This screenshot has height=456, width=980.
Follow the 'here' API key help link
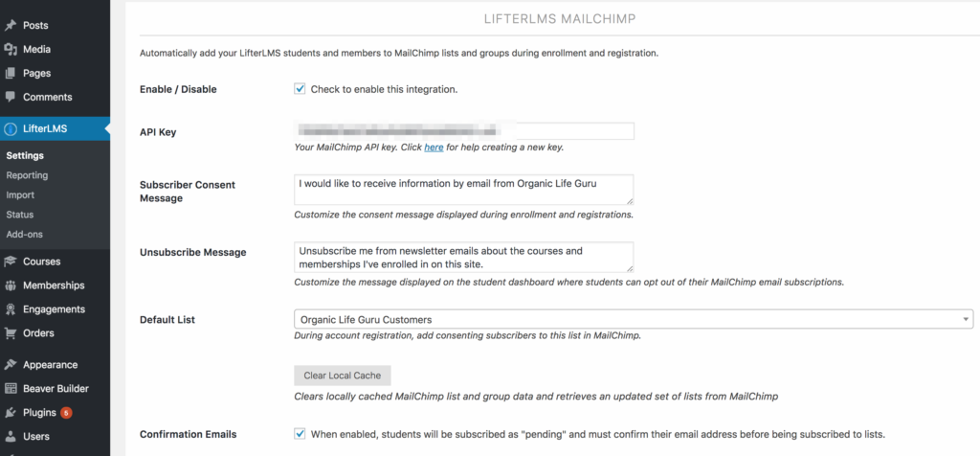[x=434, y=148]
